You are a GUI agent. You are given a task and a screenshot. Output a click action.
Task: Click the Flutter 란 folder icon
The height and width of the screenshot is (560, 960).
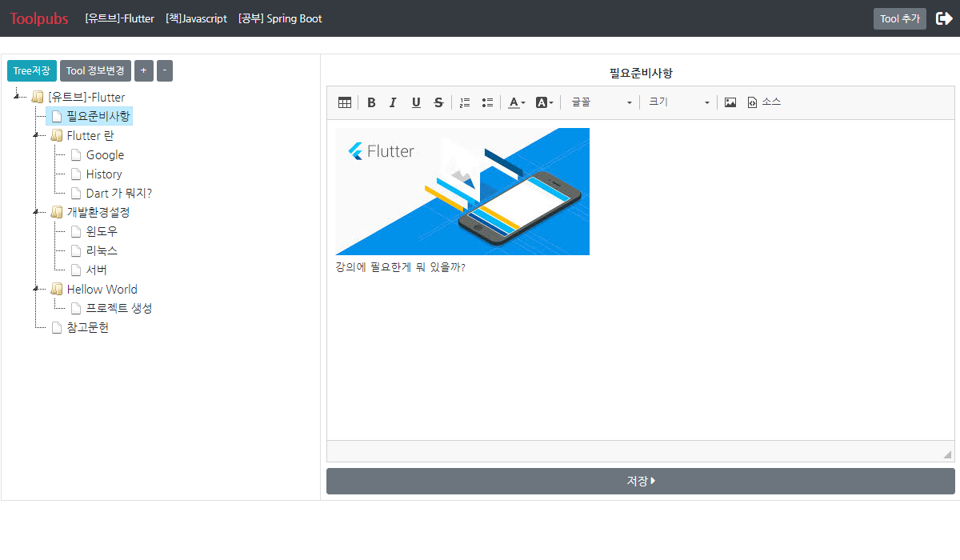(x=56, y=136)
